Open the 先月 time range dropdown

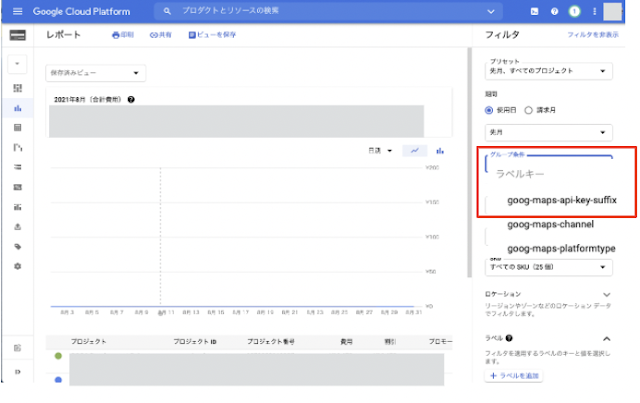tap(549, 132)
